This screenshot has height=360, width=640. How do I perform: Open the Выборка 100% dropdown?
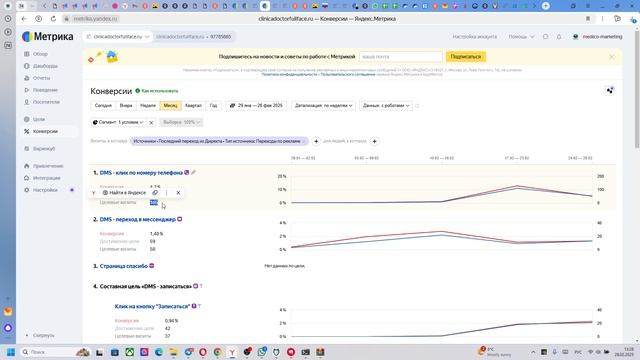[x=181, y=122]
